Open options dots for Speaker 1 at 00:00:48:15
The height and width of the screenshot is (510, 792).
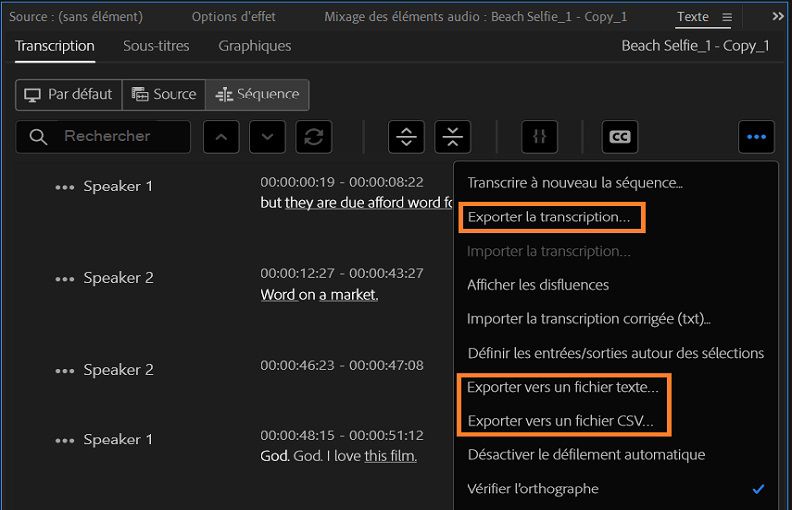65,441
